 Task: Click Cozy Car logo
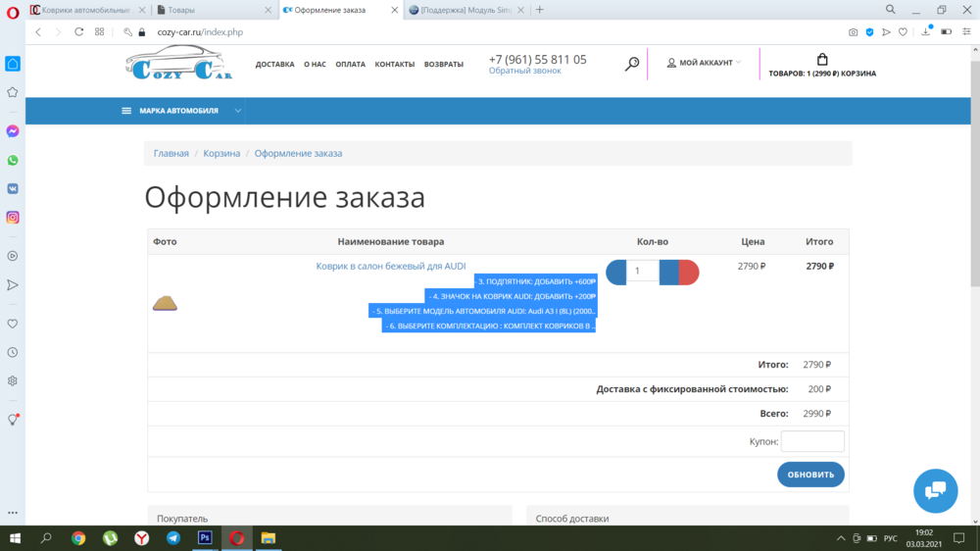tap(178, 63)
